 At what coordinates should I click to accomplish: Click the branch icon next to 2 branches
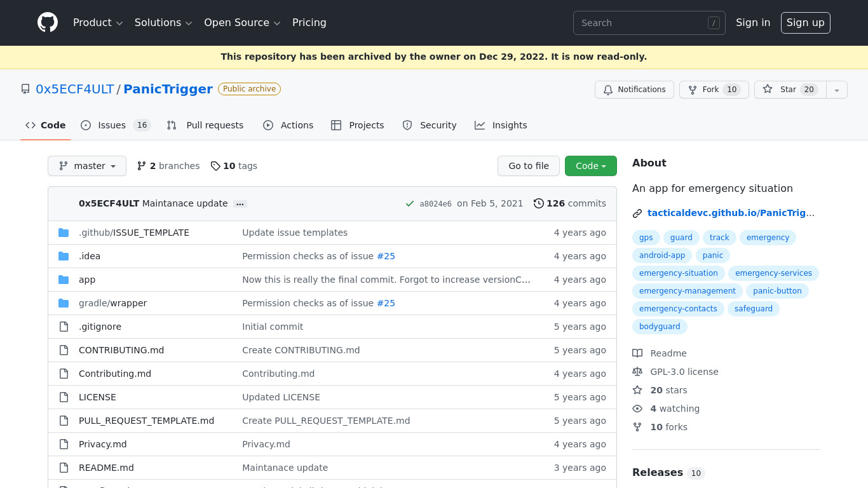click(x=142, y=166)
